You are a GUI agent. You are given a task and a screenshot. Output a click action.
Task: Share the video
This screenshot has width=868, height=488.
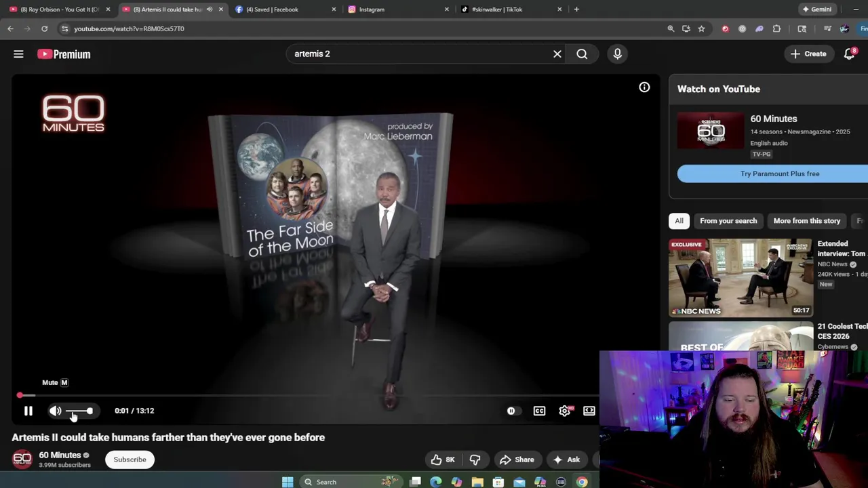pyautogui.click(x=517, y=460)
